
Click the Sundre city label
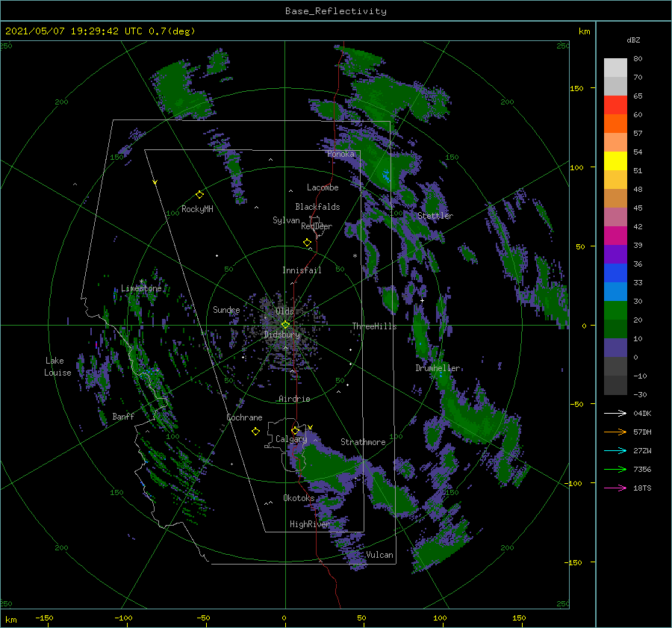point(226,310)
